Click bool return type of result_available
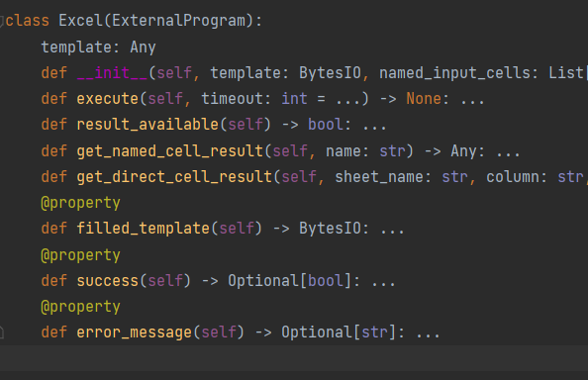The image size is (588, 380). click(x=326, y=125)
